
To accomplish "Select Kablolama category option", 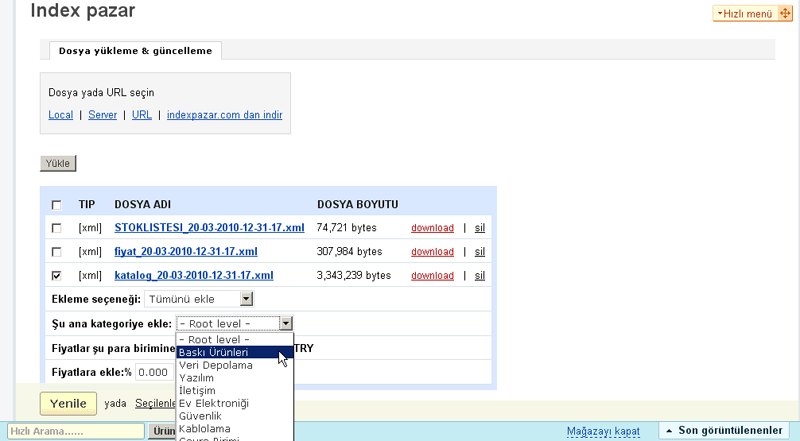I will pyautogui.click(x=235, y=429).
